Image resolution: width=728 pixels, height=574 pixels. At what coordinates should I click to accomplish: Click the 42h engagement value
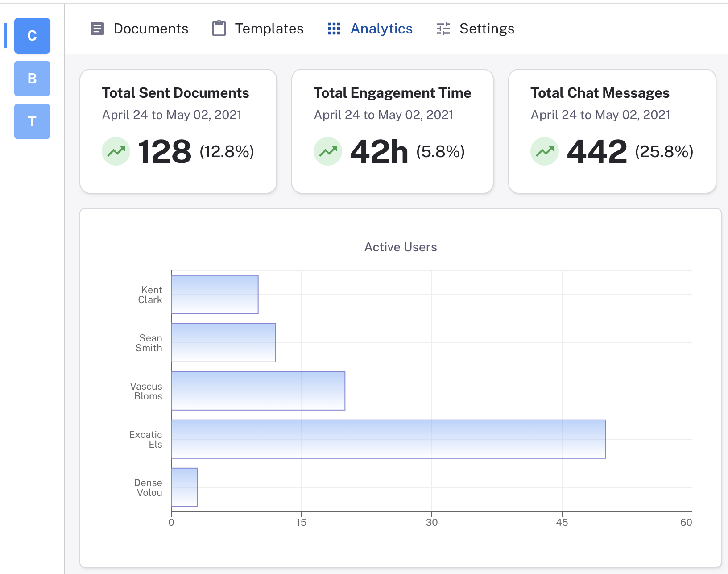pos(379,152)
